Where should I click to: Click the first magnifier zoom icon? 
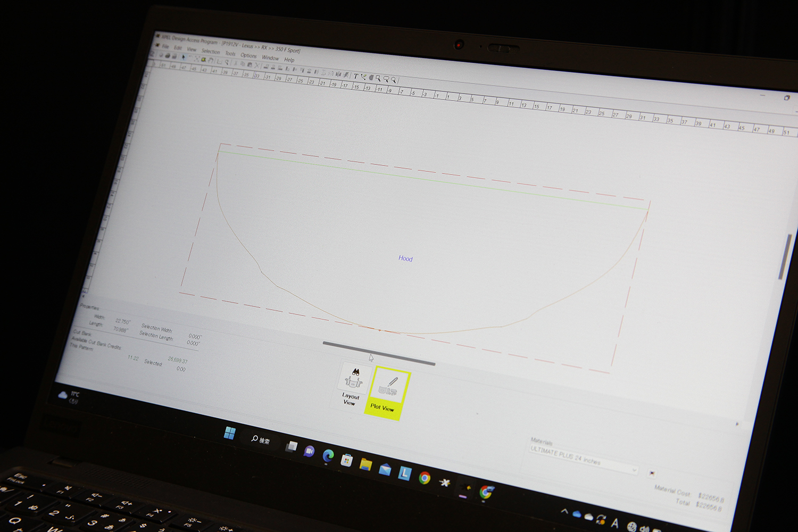click(378, 78)
